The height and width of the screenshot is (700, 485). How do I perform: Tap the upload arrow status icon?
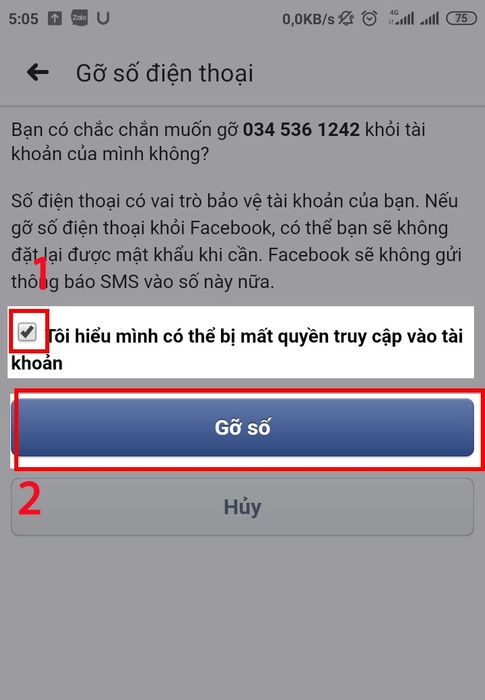pyautogui.click(x=54, y=18)
